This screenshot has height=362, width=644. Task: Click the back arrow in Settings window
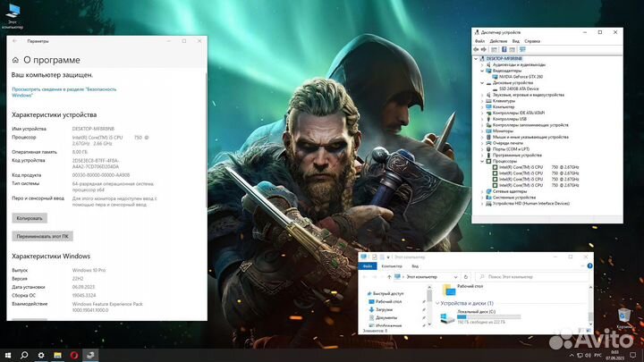15,41
